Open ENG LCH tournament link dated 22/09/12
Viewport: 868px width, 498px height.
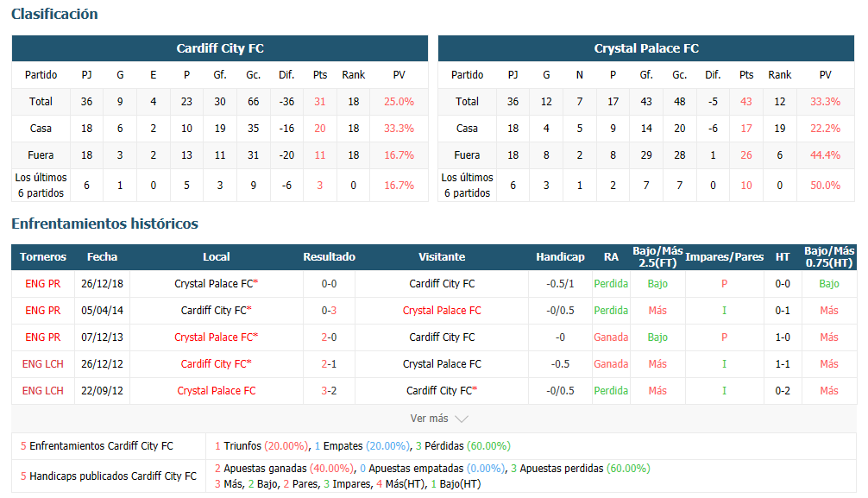[x=42, y=390]
